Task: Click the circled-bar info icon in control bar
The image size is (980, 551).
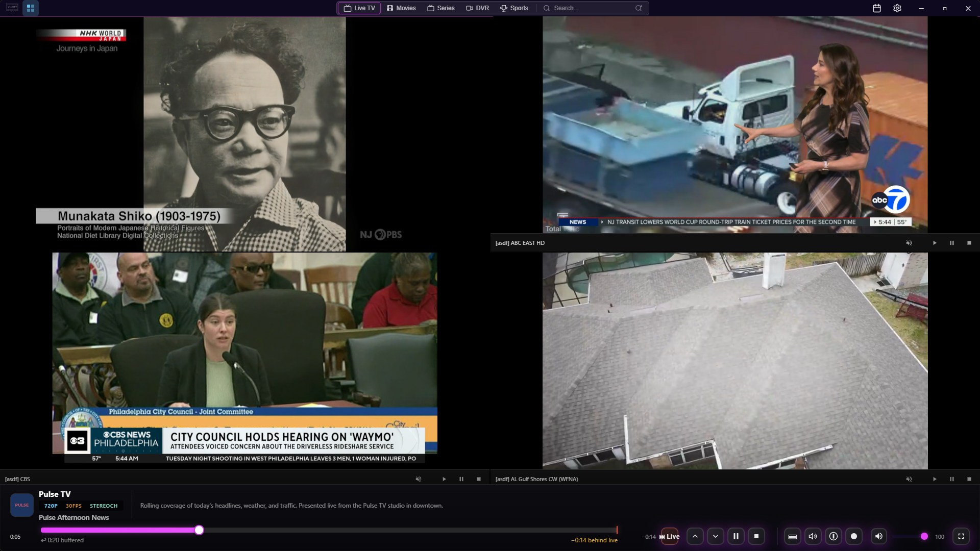Action: 834,536
